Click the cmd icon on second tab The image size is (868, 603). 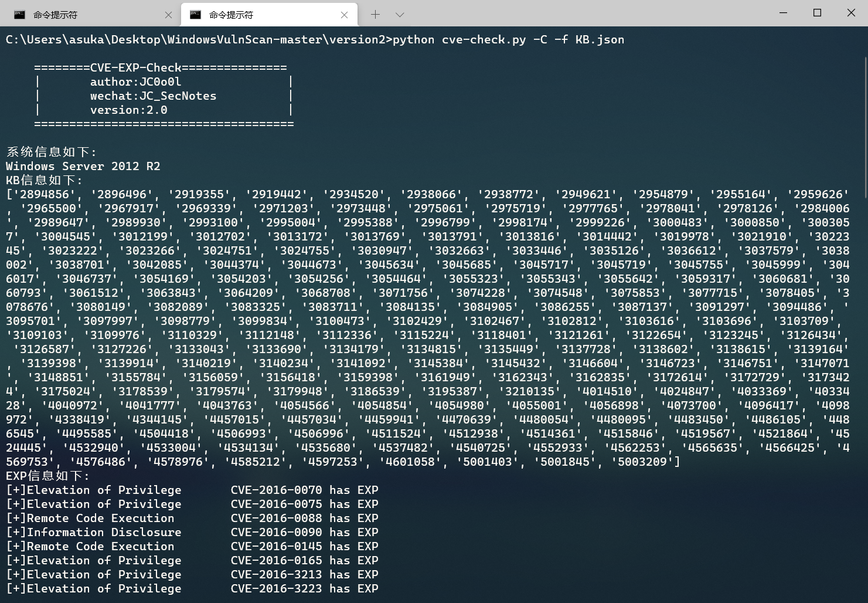(196, 15)
